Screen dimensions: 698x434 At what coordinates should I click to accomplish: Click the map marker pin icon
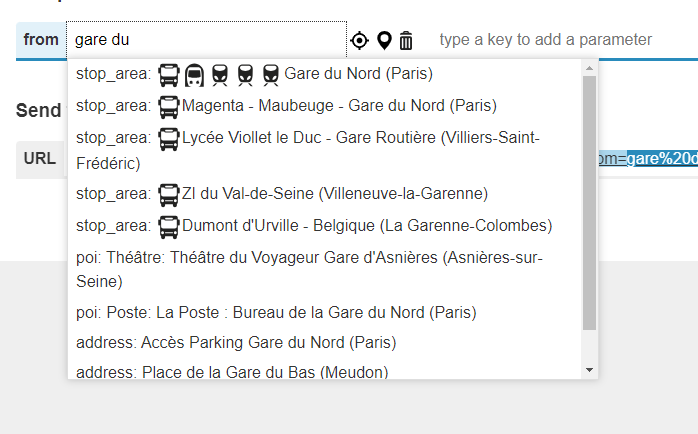click(384, 41)
